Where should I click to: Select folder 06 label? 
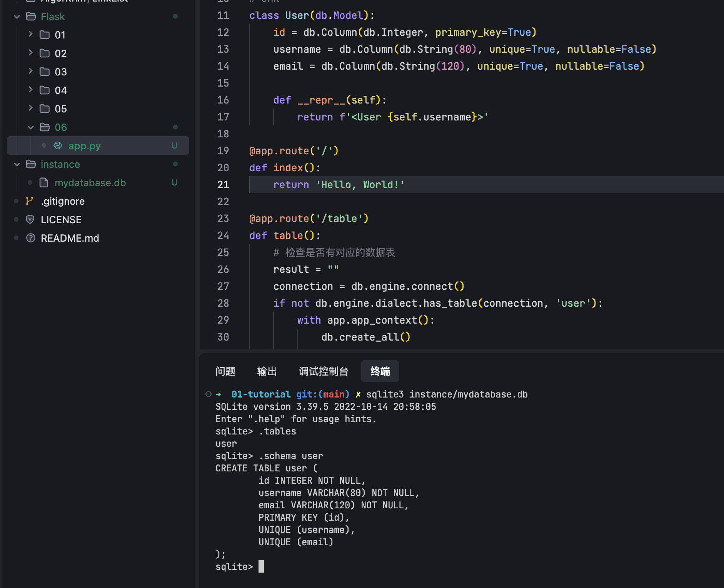point(61,127)
